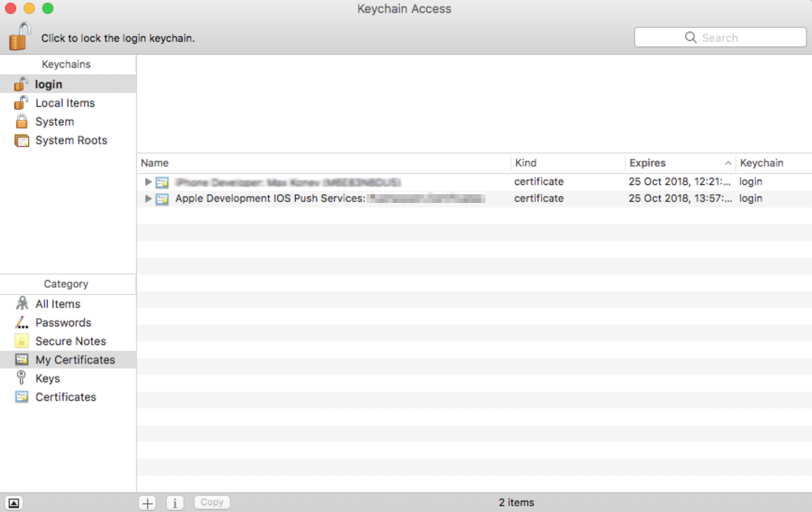Image resolution: width=812 pixels, height=512 pixels.
Task: Close the Keychain Access window
Action: click(x=10, y=8)
